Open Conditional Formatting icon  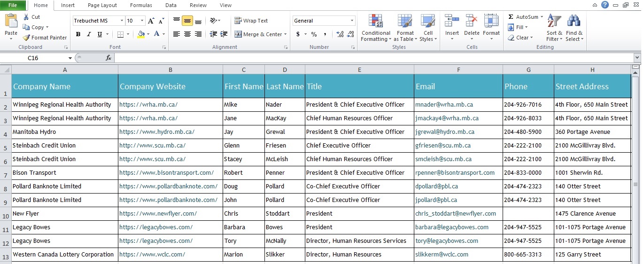pyautogui.click(x=376, y=21)
